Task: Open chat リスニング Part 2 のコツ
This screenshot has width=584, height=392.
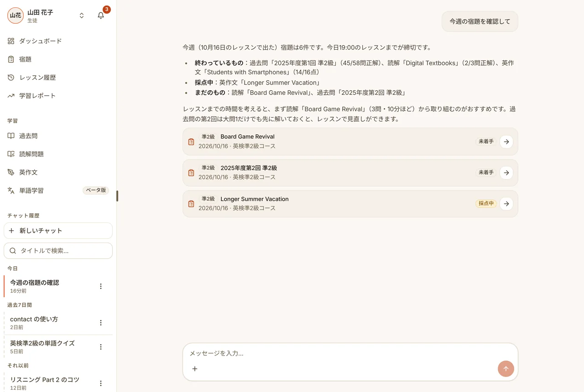Action: pyautogui.click(x=50, y=383)
